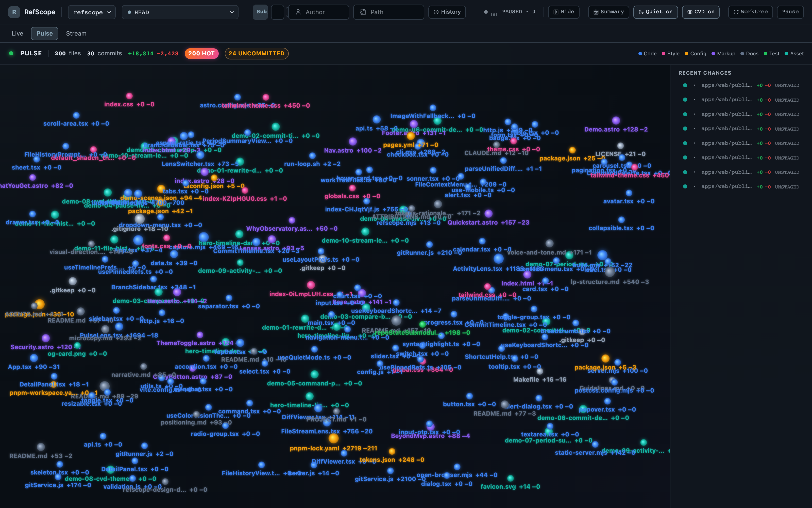
Task: Click the 'run-loop.sh +2 –2' label
Action: click(x=312, y=164)
